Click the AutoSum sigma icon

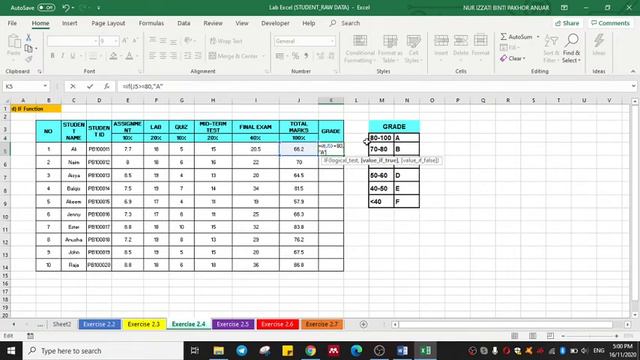(504, 37)
